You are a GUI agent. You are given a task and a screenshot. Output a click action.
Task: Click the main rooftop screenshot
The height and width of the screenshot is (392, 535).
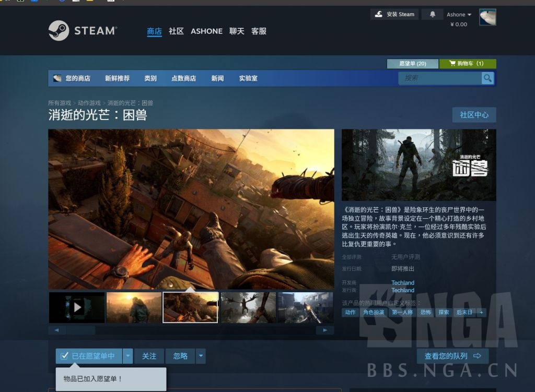(191, 209)
